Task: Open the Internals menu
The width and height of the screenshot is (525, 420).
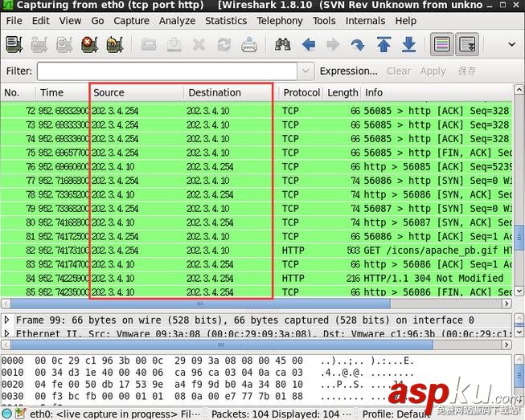Action: pos(365,21)
